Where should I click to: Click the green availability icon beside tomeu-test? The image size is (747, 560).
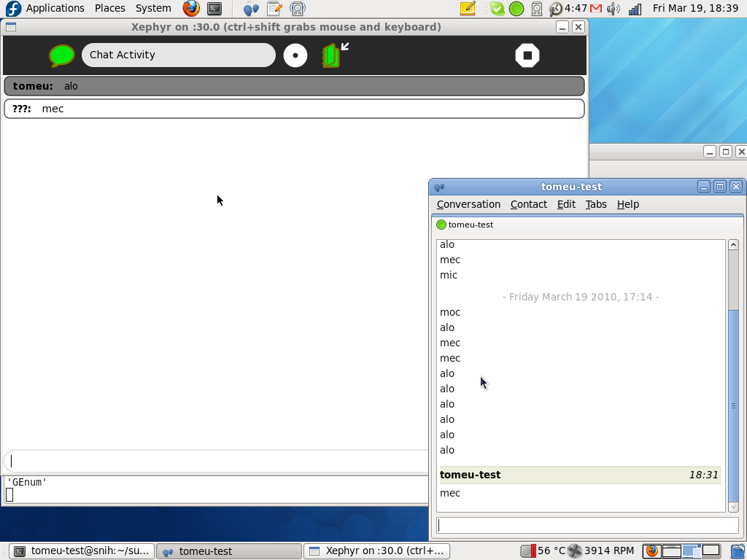[441, 225]
